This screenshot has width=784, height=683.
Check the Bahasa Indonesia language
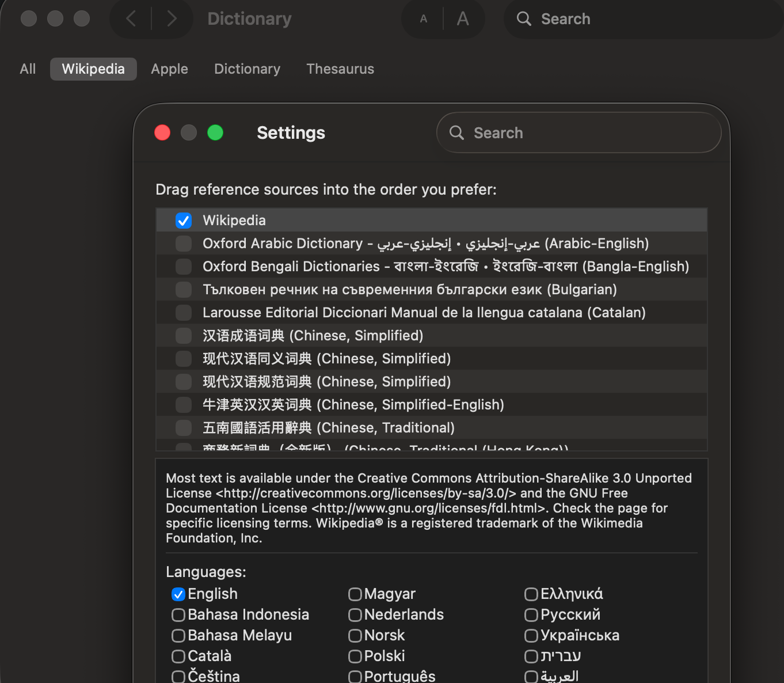(178, 615)
